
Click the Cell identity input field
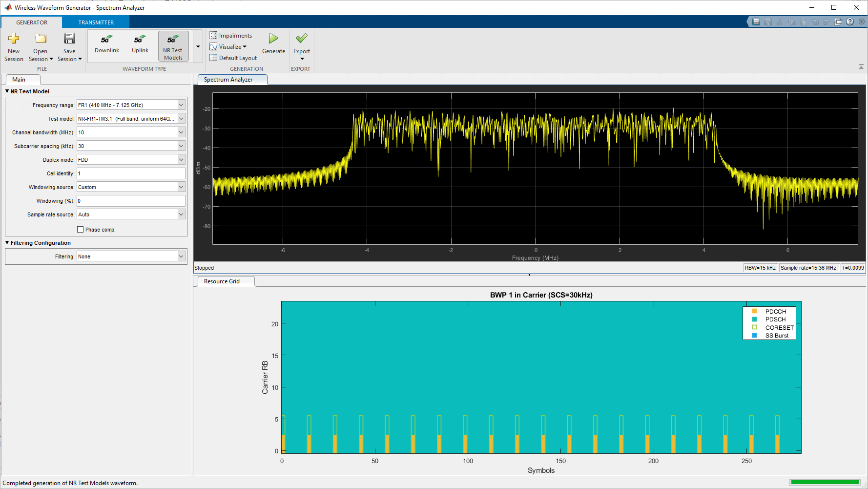tap(131, 173)
